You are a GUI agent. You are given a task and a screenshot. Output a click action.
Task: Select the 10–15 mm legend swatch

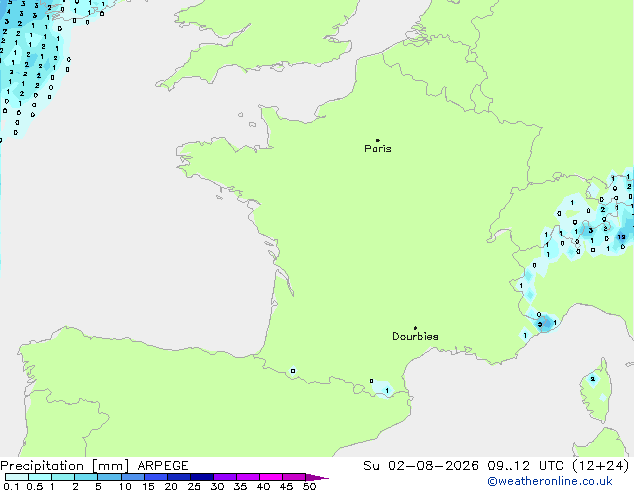coord(132,477)
